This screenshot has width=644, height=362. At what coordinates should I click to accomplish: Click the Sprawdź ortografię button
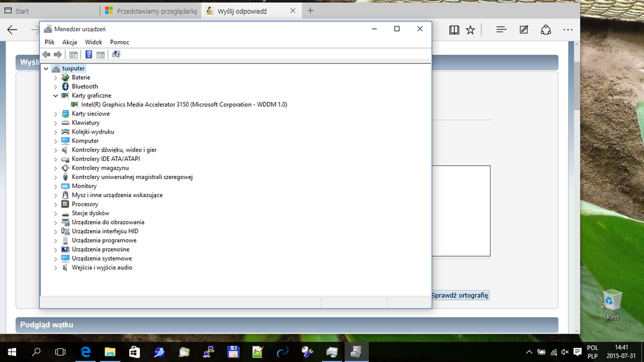point(460,295)
